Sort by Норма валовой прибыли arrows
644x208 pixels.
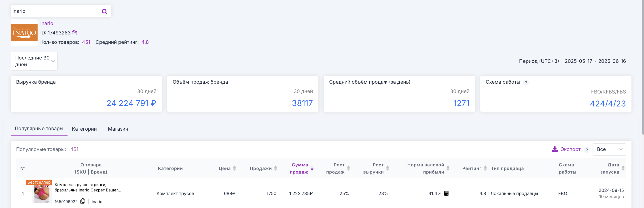click(x=448, y=168)
